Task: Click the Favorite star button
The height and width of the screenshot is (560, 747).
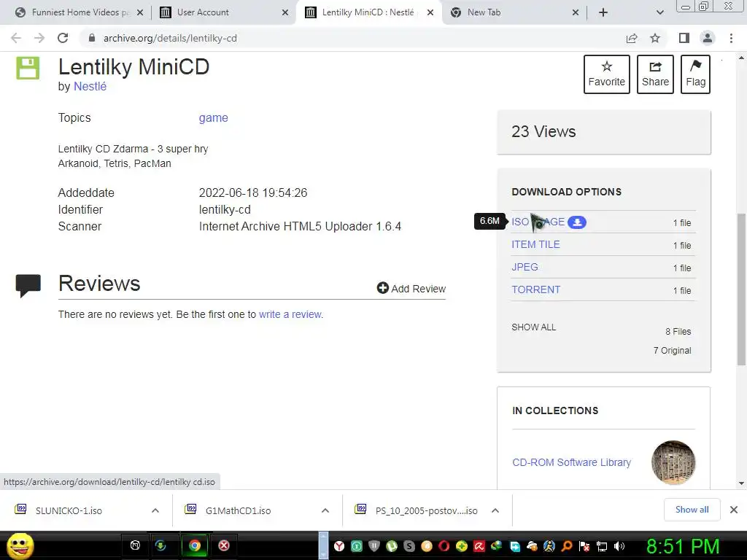Action: coord(606,74)
